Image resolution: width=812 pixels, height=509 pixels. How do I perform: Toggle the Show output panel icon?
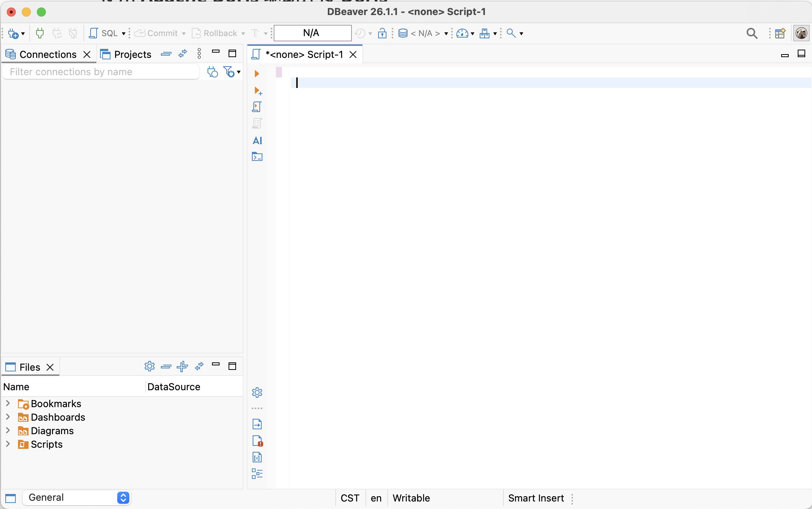click(x=257, y=424)
